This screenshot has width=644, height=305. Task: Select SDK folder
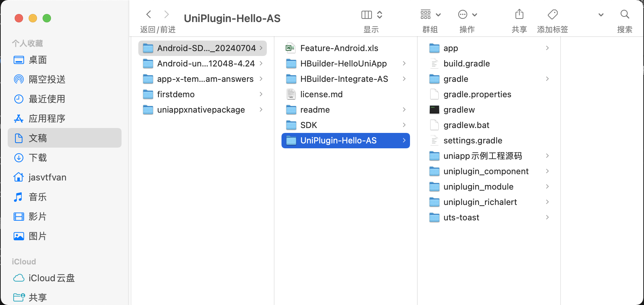[346, 125]
